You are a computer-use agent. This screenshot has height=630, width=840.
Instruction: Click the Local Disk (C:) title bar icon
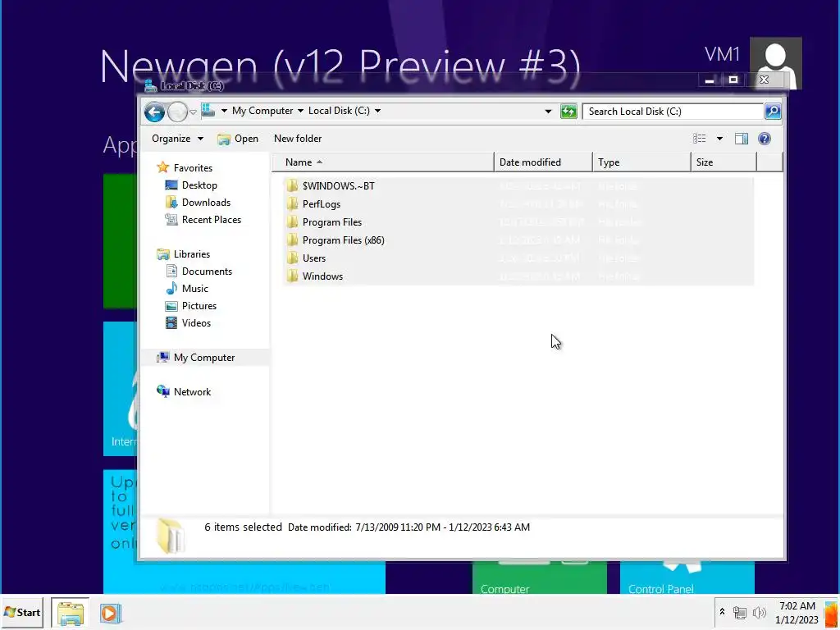point(151,85)
